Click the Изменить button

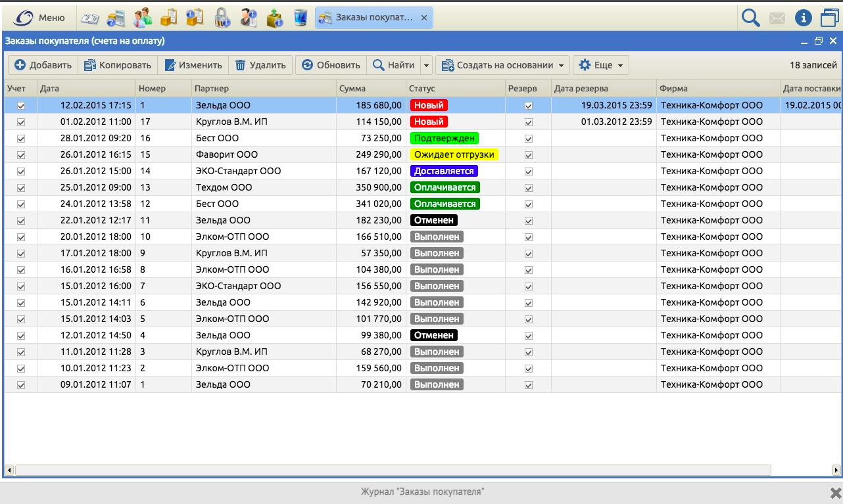click(193, 65)
